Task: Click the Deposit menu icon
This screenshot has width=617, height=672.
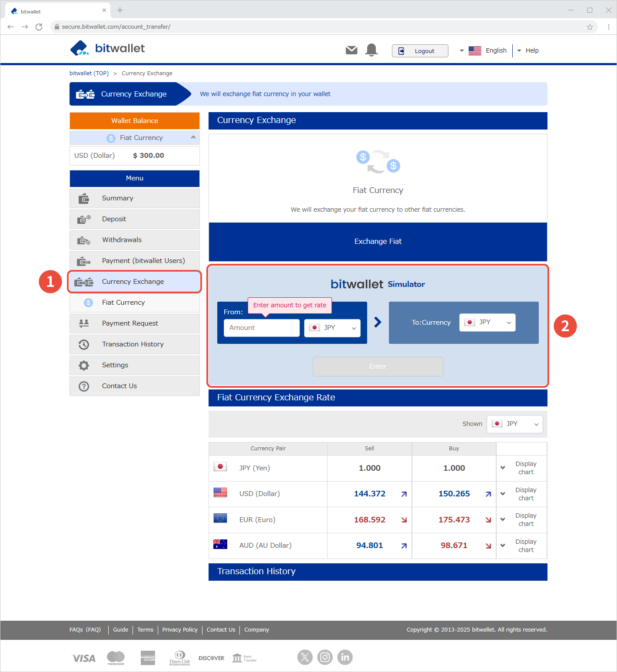Action: tap(84, 220)
